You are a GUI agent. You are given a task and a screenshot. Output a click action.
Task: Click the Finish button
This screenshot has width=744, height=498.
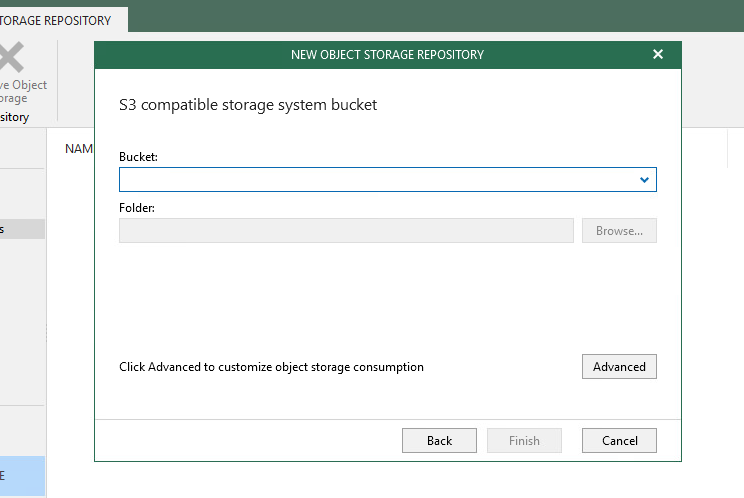(x=524, y=440)
